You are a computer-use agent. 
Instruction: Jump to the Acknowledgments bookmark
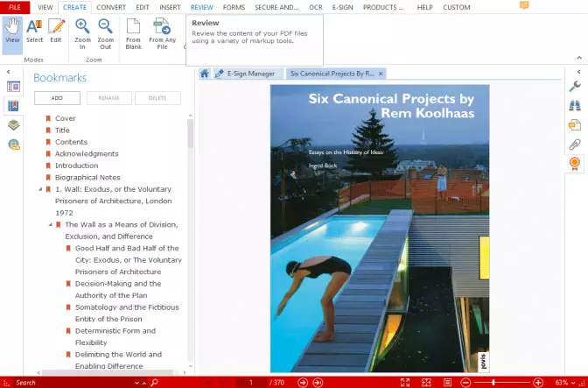tap(87, 154)
